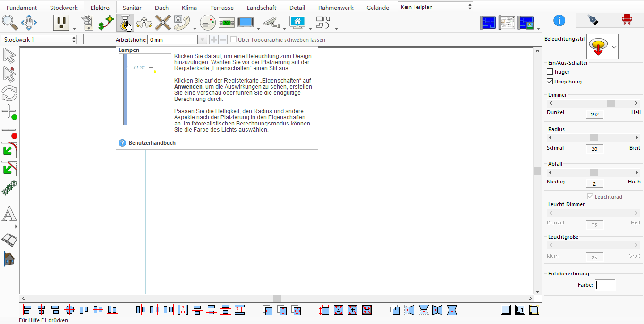Enable the Träger checkbox
This screenshot has height=324, width=644.
click(x=550, y=72)
